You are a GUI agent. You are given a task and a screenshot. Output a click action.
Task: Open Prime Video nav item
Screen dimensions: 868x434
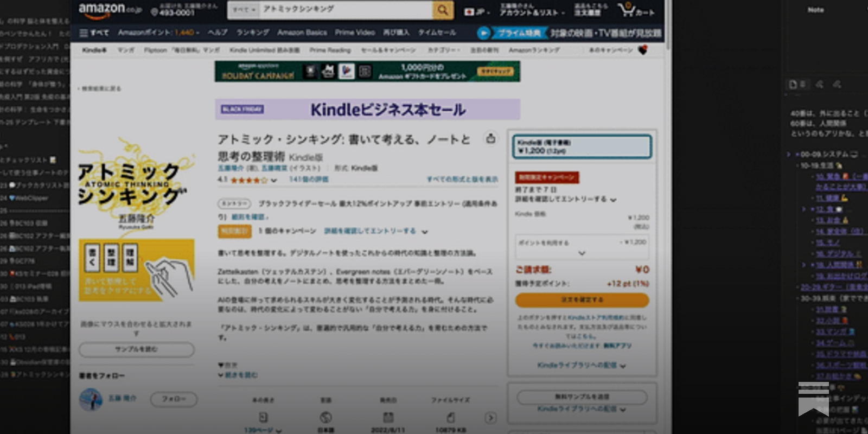tap(355, 33)
